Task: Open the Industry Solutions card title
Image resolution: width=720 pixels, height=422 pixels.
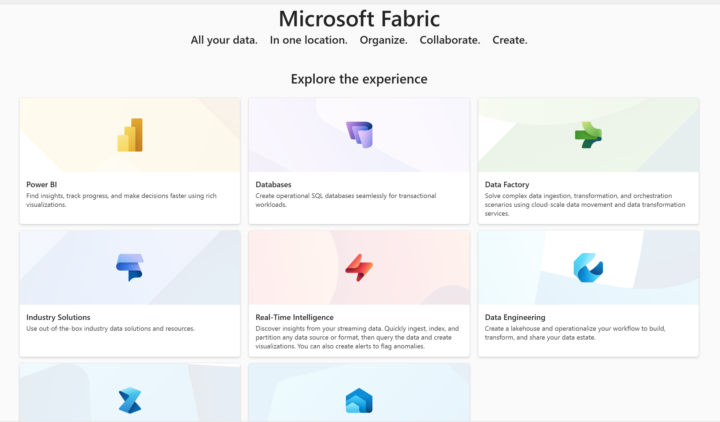Action: click(x=58, y=317)
